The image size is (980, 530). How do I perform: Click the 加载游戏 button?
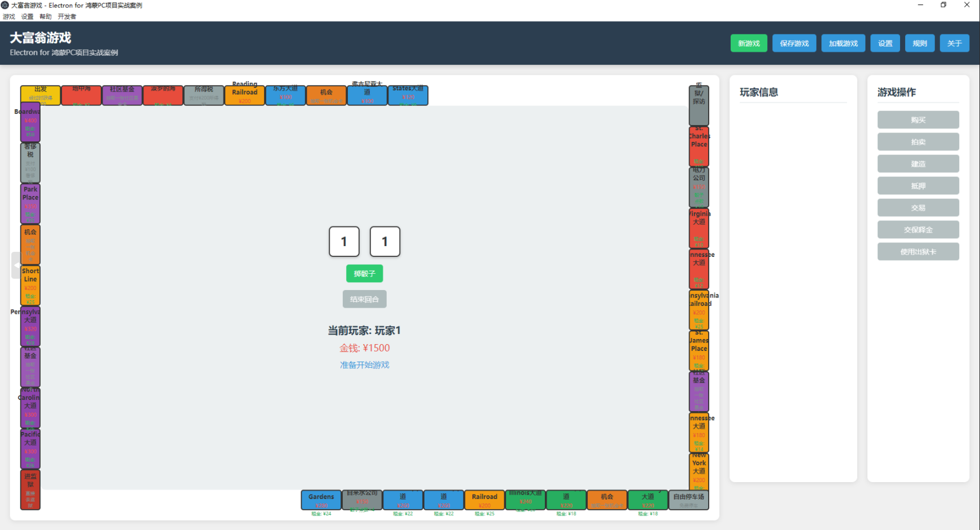pyautogui.click(x=843, y=43)
